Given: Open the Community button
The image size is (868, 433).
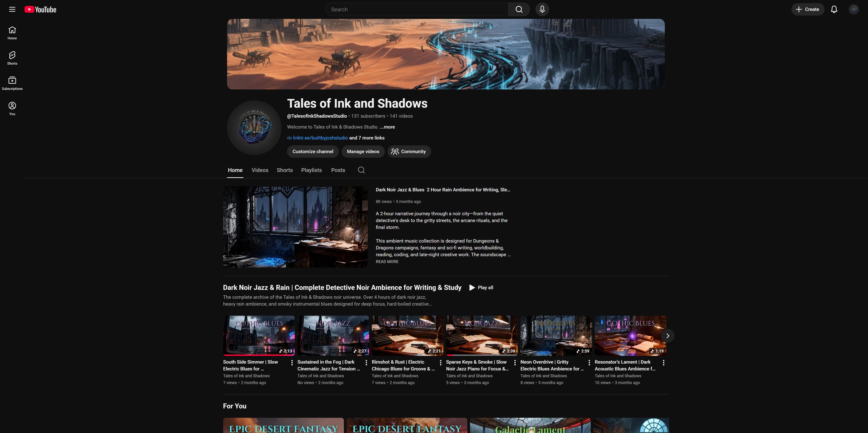Looking at the screenshot, I should click(409, 151).
